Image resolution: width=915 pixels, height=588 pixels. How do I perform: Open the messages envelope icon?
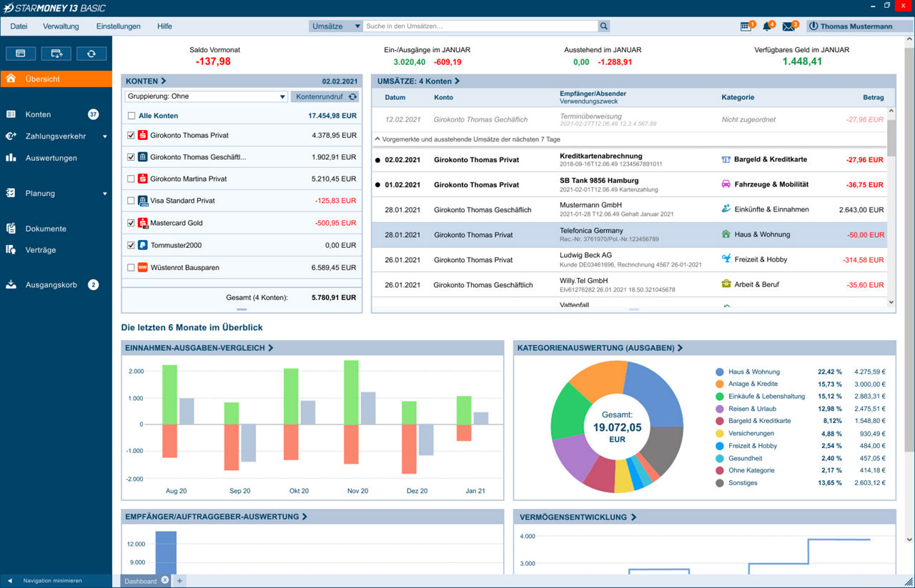pyautogui.click(x=788, y=26)
